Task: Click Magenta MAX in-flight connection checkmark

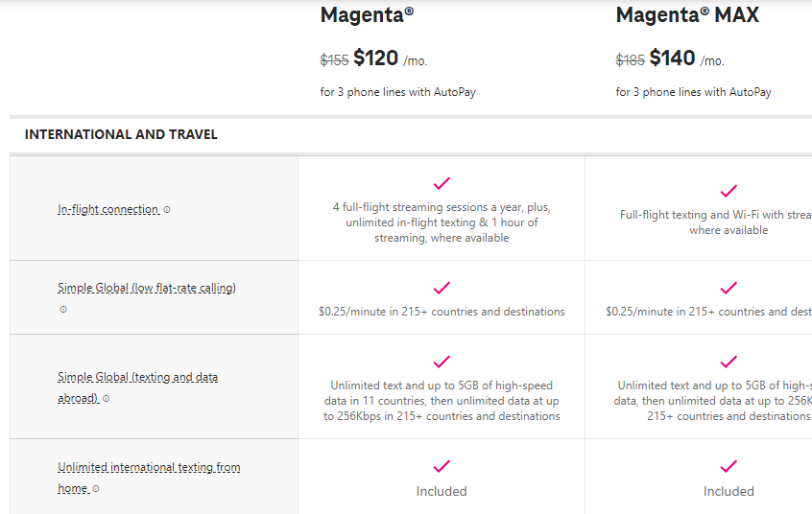Action: [x=728, y=191]
